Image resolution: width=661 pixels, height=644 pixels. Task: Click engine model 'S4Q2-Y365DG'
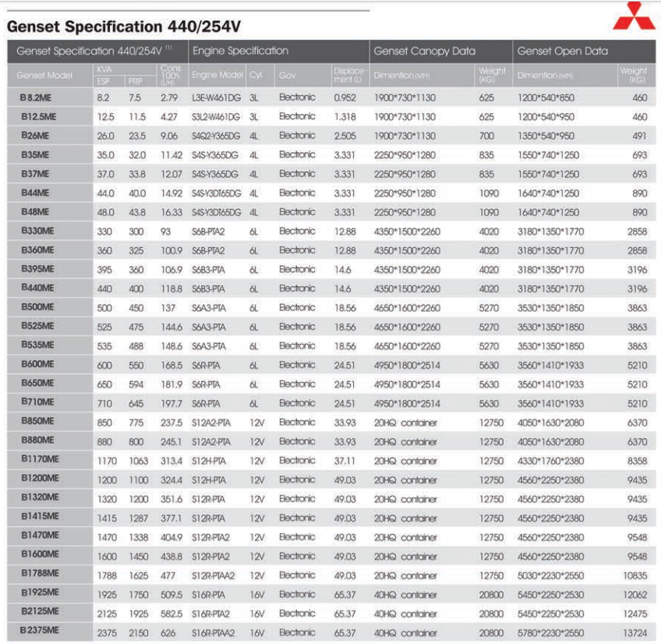216,136
